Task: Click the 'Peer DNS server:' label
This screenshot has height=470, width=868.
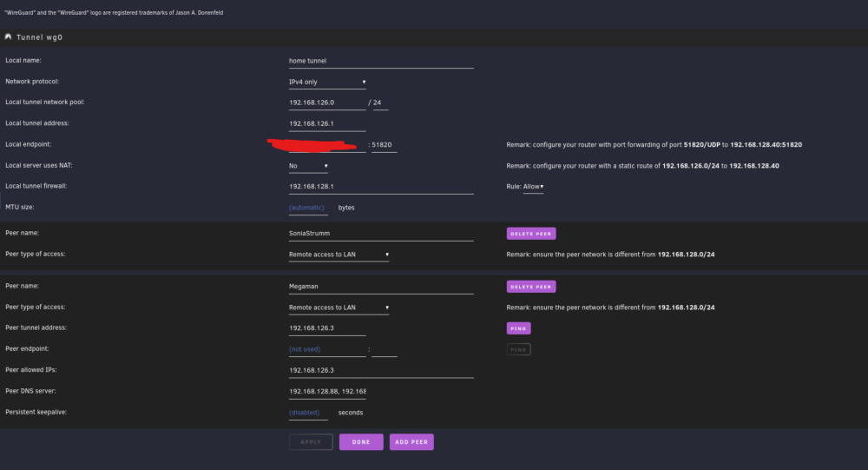Action: (x=30, y=391)
